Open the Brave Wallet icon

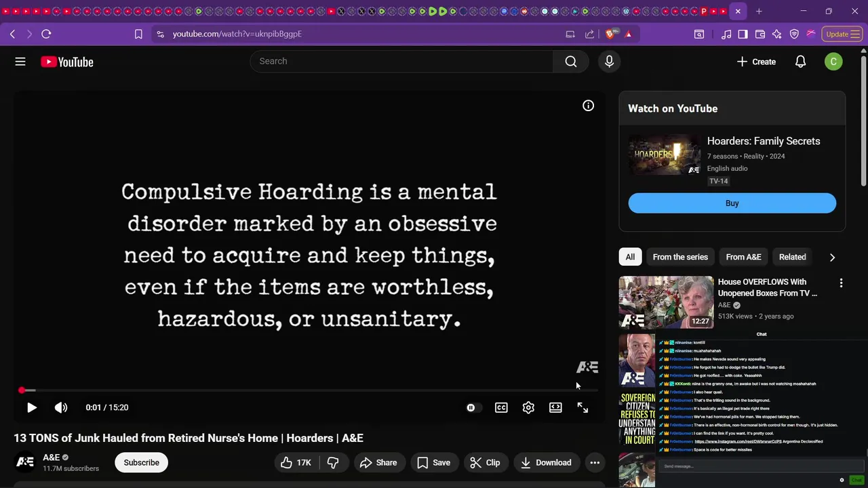point(760,34)
